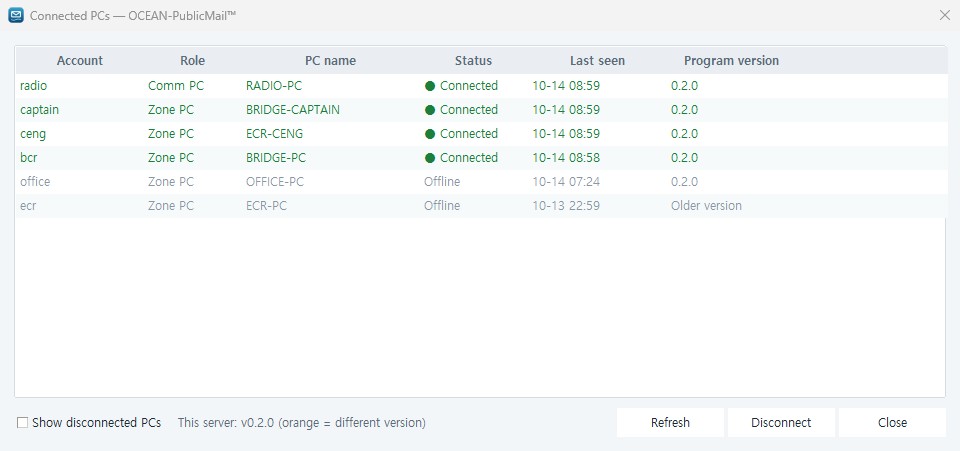This screenshot has width=960, height=451.
Task: Sort by the Role column header
Action: coord(192,61)
